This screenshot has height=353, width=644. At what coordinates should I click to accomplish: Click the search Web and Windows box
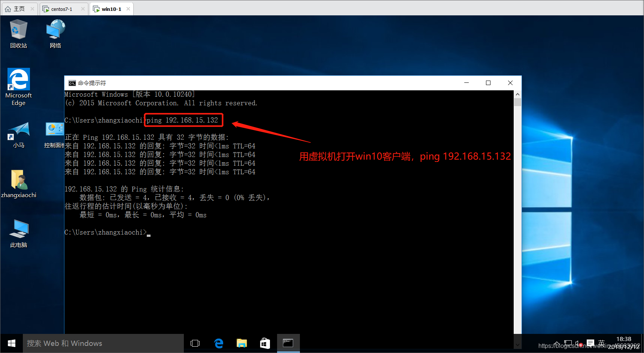click(103, 343)
